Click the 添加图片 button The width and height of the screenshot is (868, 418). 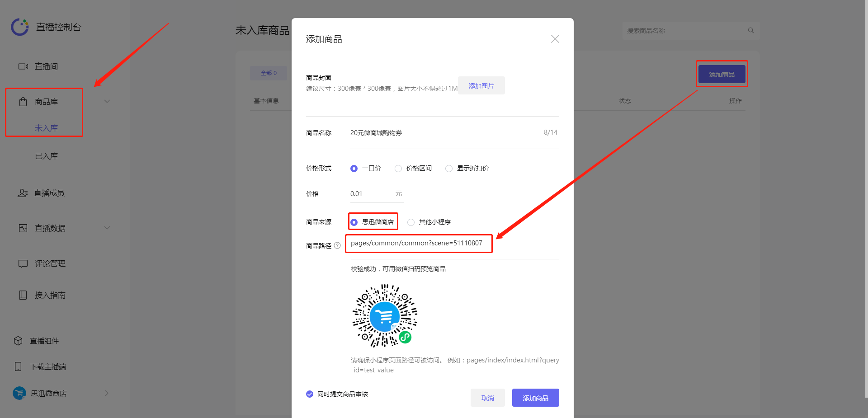point(481,85)
